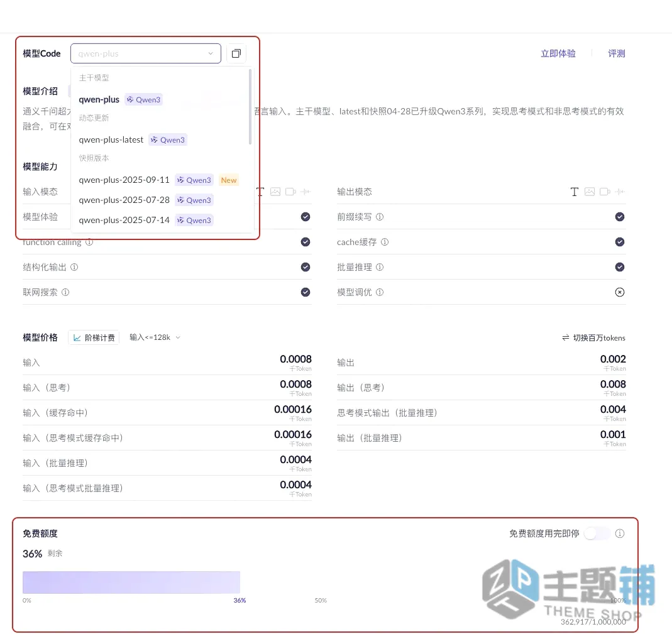Click the 输出（思考） price 0.008
The height and width of the screenshot is (639, 672).
click(x=613, y=384)
